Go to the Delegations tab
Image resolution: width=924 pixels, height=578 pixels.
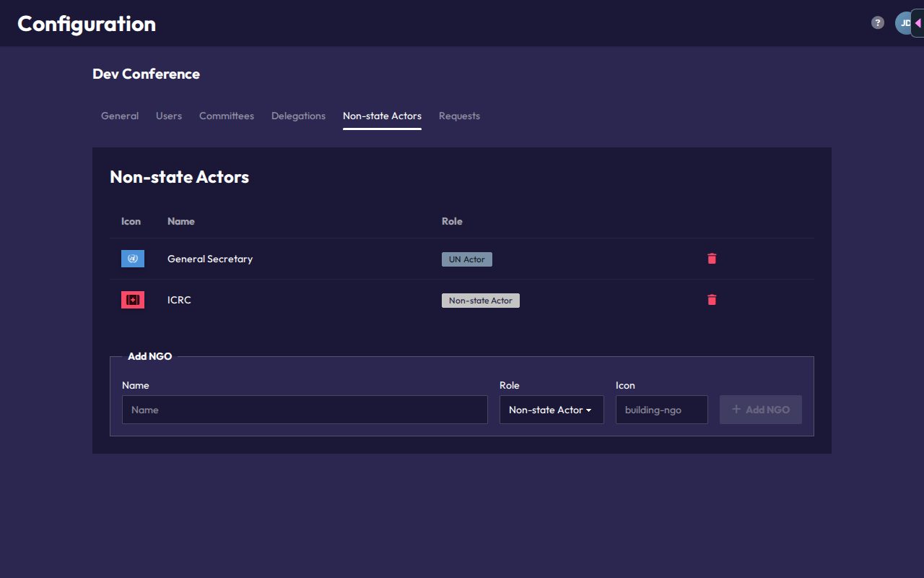click(x=298, y=116)
